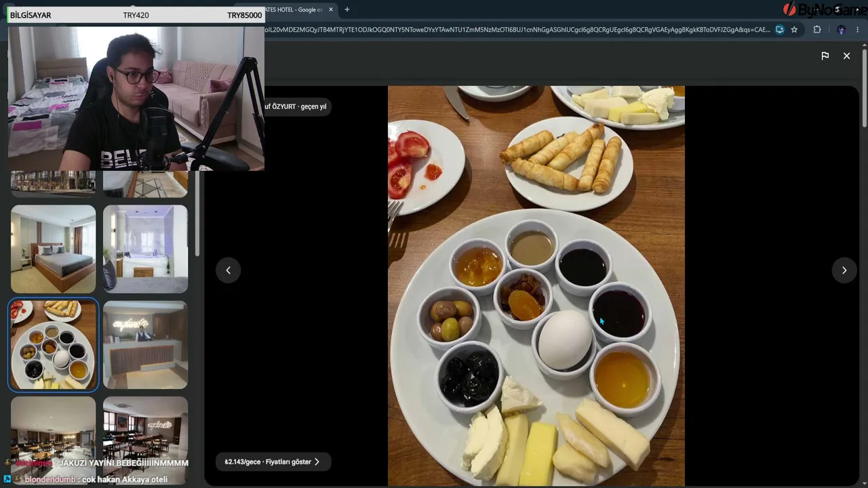Select the dining hall thumbnail with white ceiling

click(x=53, y=441)
